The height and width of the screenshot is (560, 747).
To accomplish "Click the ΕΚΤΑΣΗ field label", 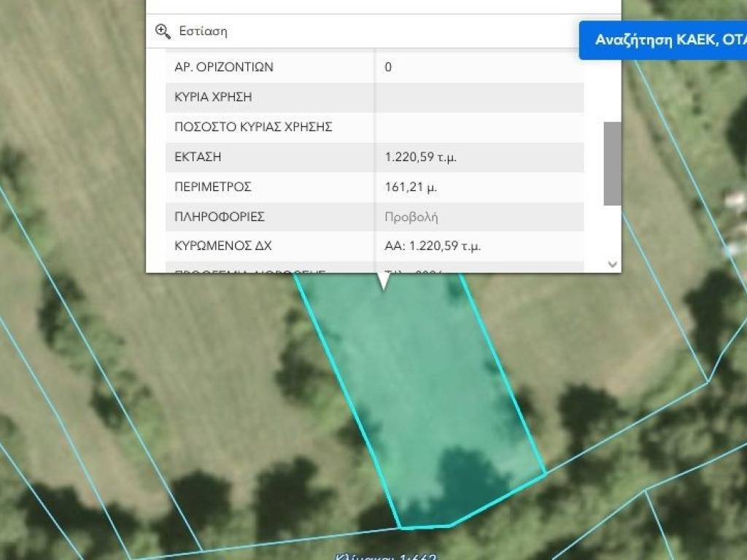I will point(198,157).
